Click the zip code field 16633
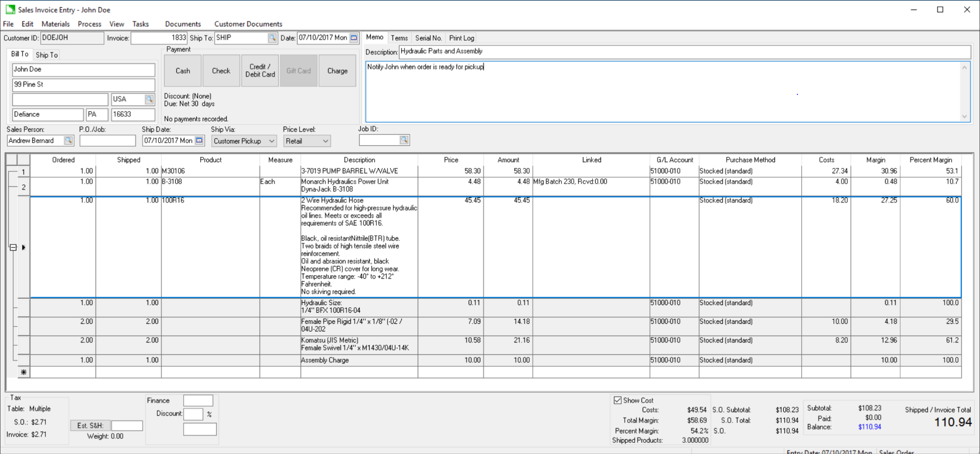This screenshot has width=980, height=454. point(133,114)
